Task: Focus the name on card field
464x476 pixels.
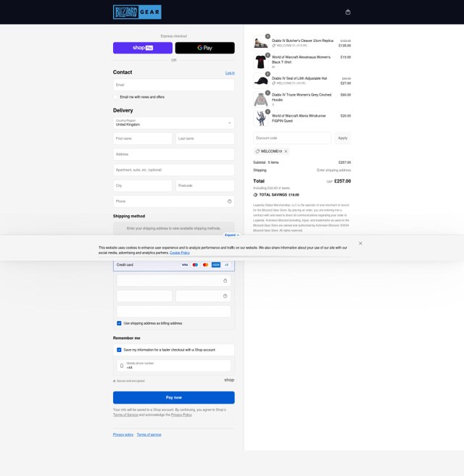Action: tap(174, 312)
